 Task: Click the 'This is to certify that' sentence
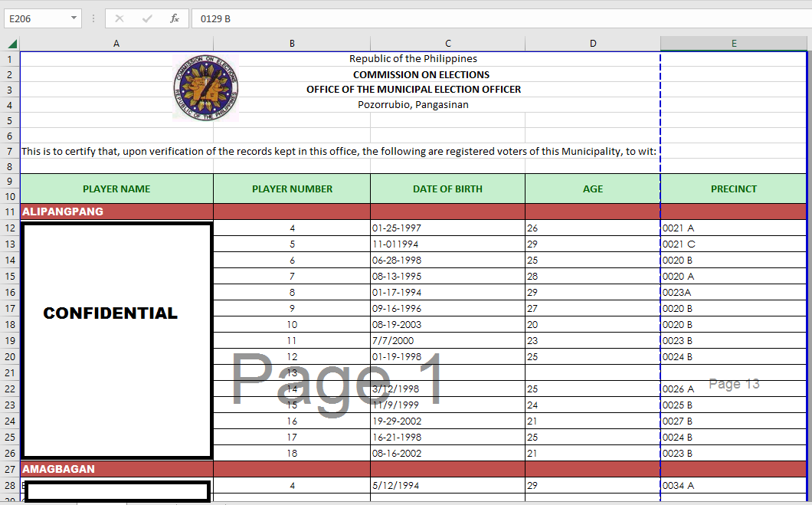(339, 151)
